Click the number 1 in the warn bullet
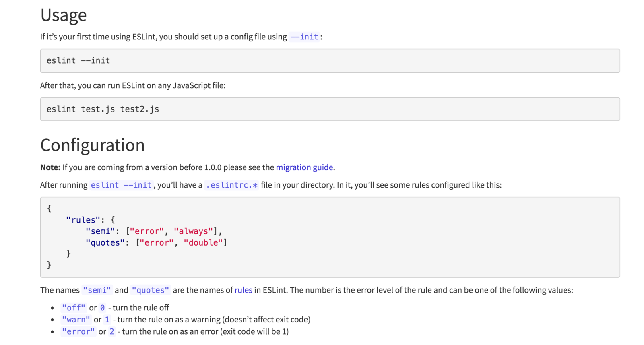Viewport: 644px width, 345px height. [107, 320]
